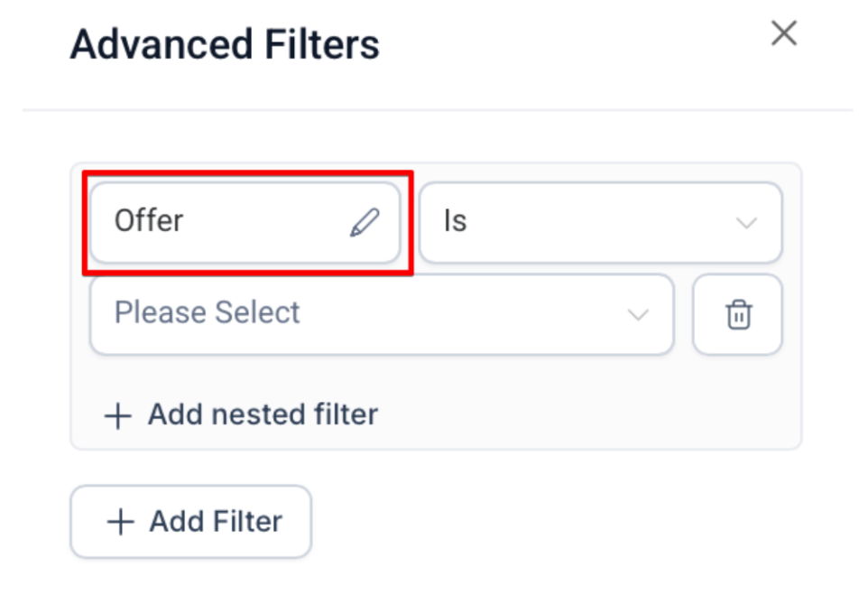Click the chevron arrow in the Is selector
Image resolution: width=868 pixels, height=604 pixels.
[746, 223]
